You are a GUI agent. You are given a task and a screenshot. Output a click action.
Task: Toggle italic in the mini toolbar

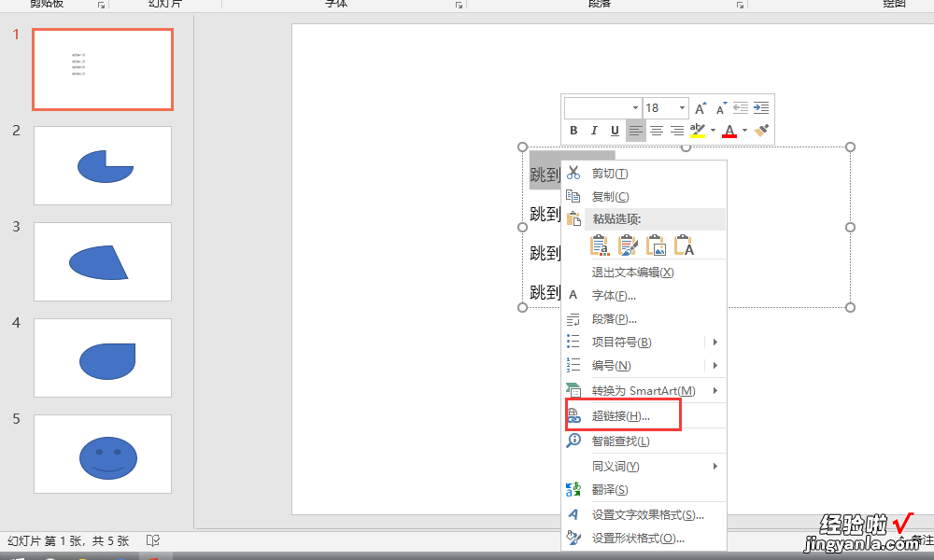(594, 131)
